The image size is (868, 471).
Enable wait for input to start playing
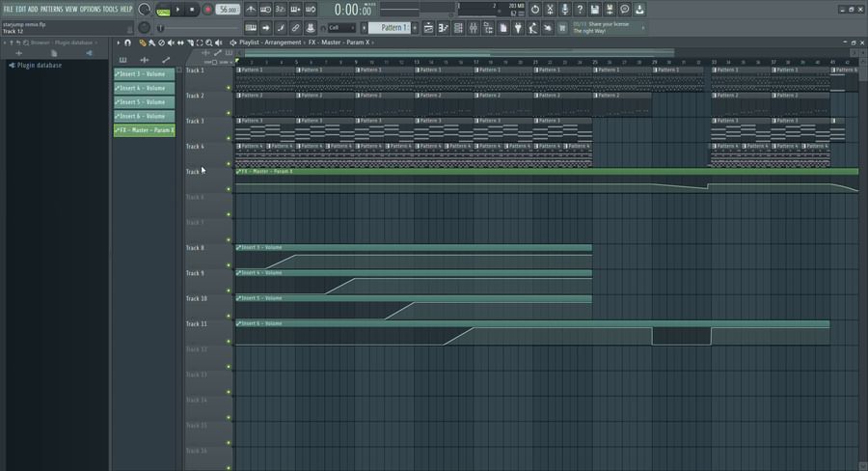tap(266, 10)
